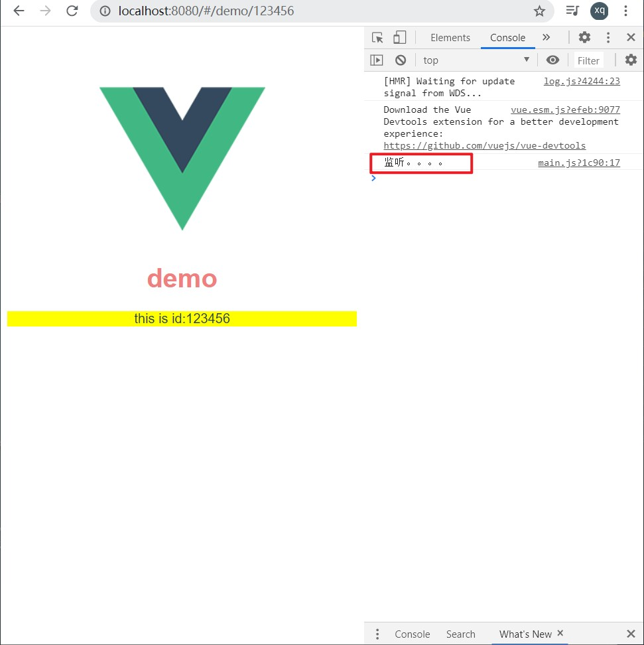Open the drawer three-dot menu at bottom
This screenshot has width=644, height=645.
point(377,634)
